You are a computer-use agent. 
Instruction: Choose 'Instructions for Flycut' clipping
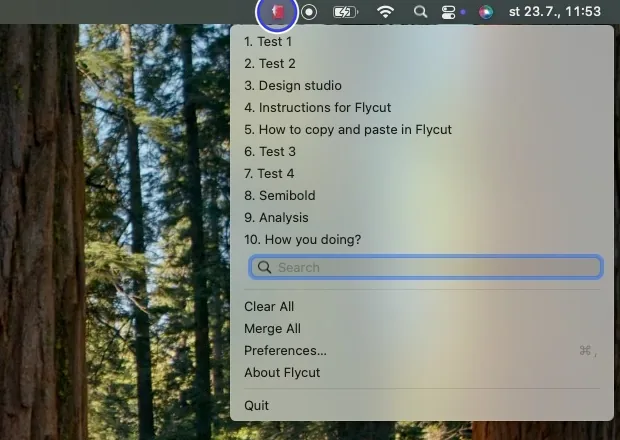(x=422, y=108)
